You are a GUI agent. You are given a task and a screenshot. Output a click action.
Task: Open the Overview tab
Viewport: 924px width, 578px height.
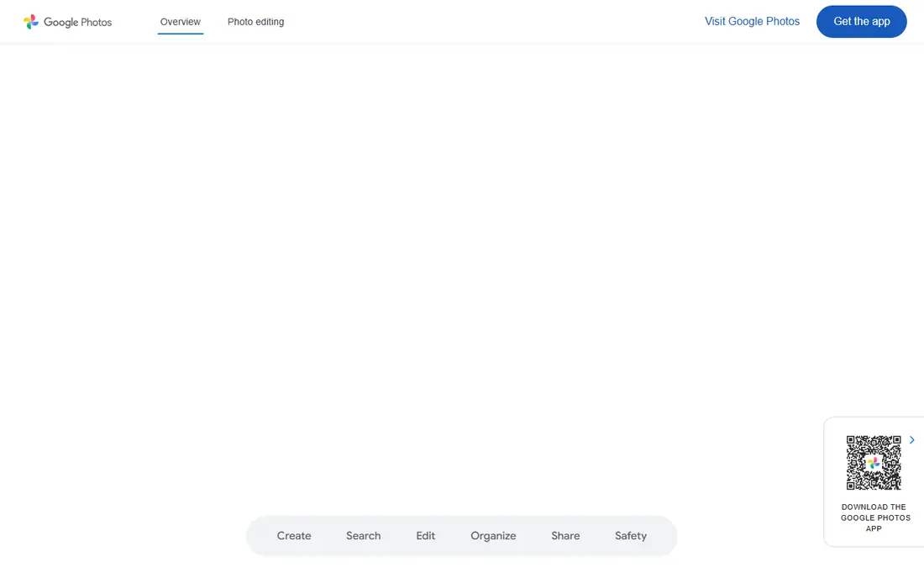[181, 22]
